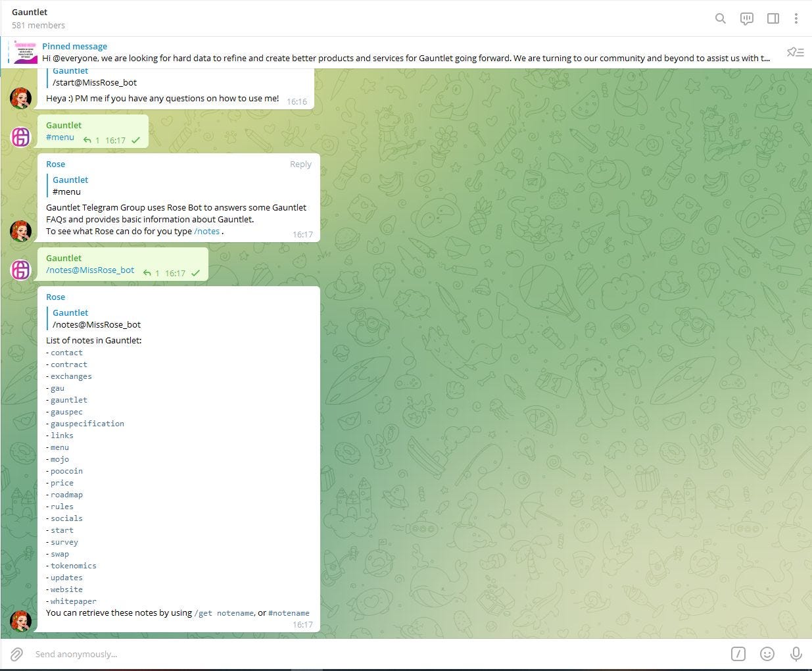Screen dimensions: 812x671
Task: Click the Reply button on Rose's message
Action: pos(300,164)
